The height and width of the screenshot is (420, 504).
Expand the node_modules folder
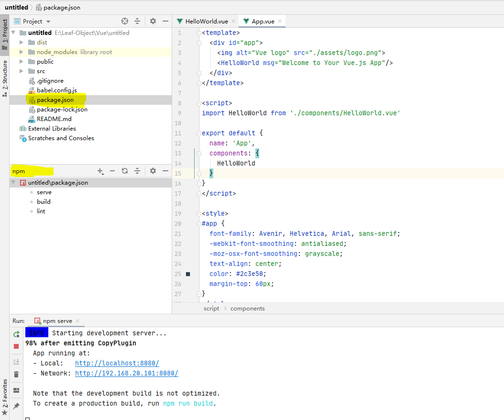coord(22,52)
